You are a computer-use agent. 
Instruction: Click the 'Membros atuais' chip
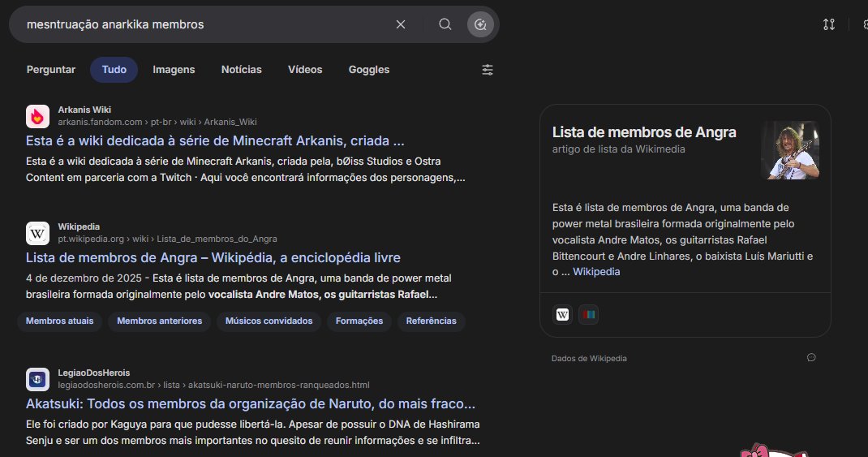pyautogui.click(x=60, y=321)
